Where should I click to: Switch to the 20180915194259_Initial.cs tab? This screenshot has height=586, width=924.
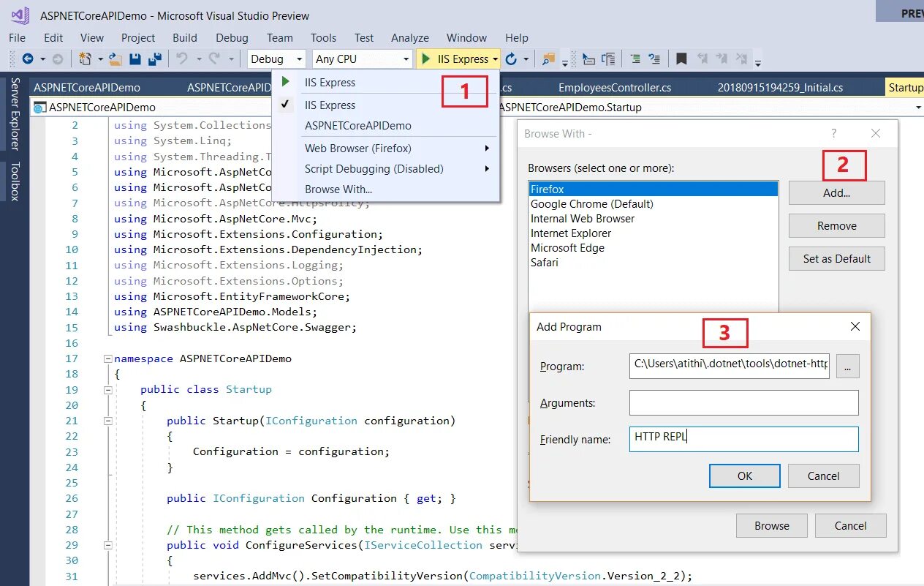tap(780, 88)
